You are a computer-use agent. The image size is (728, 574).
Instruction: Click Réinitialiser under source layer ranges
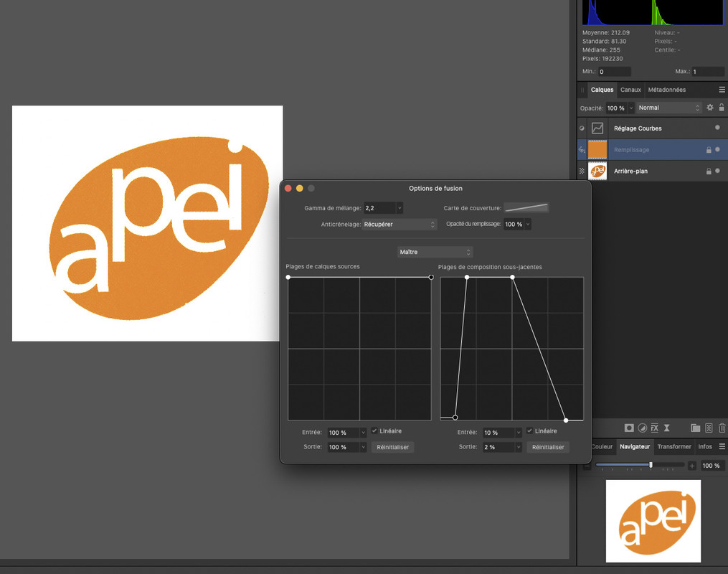coord(393,447)
